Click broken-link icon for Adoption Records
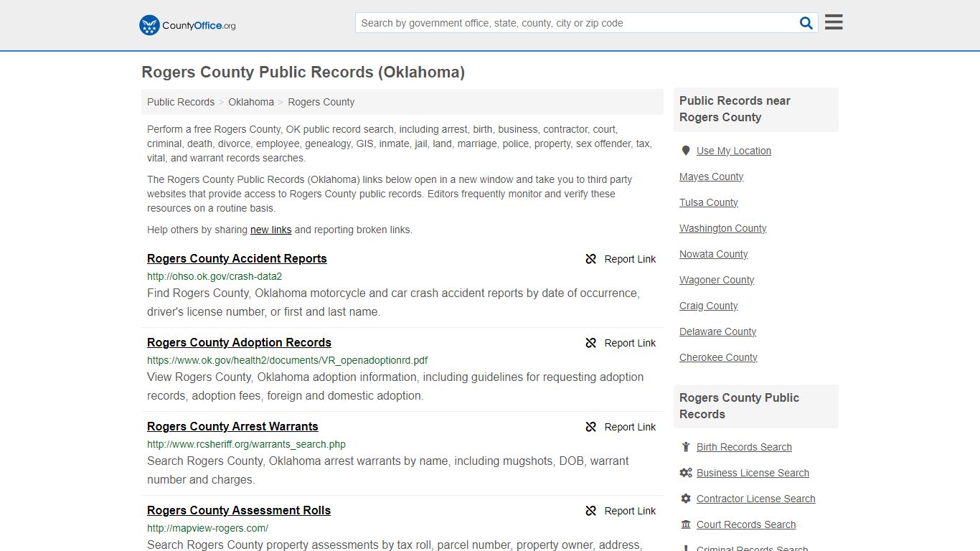The height and width of the screenshot is (551, 980). click(x=591, y=343)
